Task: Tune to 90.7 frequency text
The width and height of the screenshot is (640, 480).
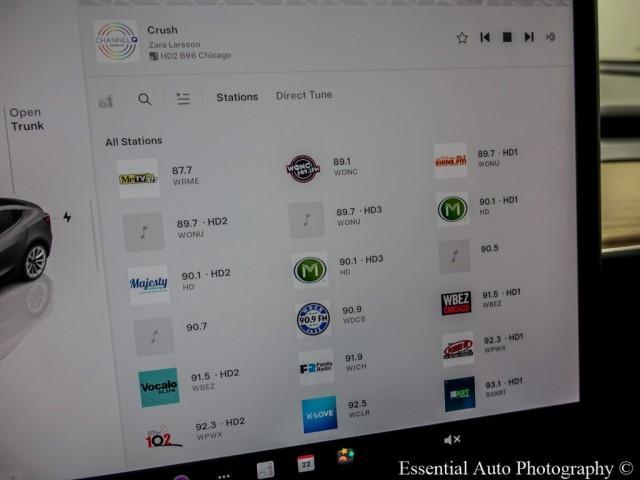Action: (x=196, y=327)
